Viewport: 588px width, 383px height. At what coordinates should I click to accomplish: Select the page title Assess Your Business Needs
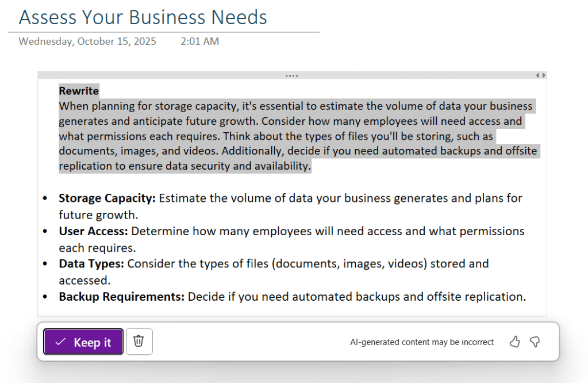click(x=142, y=17)
